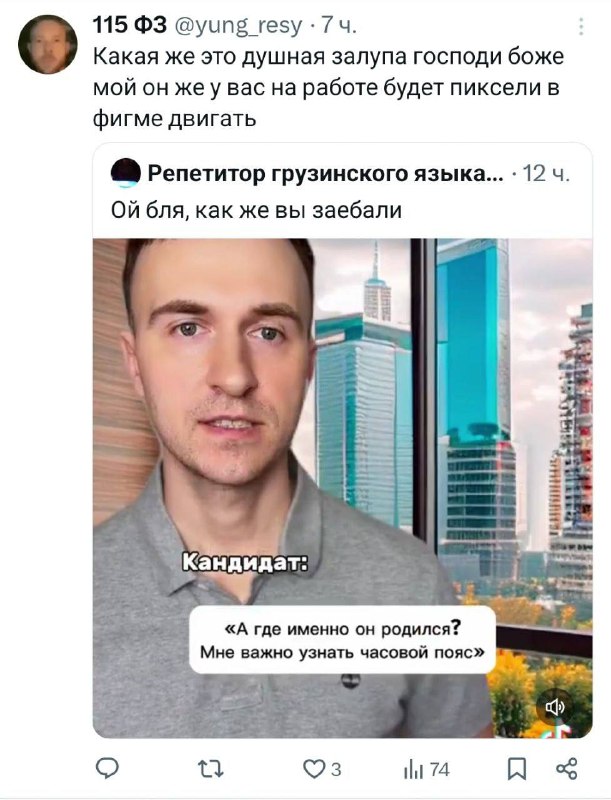This screenshot has width=611, height=800.
Task: Open the 115 ФЗ profile avatar
Action: [x=47, y=44]
